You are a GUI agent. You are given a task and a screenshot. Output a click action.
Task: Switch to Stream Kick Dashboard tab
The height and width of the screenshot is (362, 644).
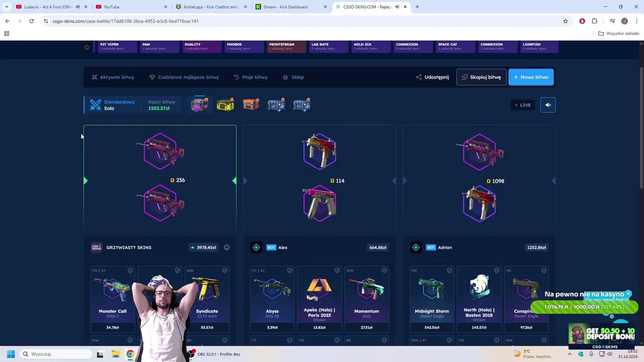coord(291,7)
